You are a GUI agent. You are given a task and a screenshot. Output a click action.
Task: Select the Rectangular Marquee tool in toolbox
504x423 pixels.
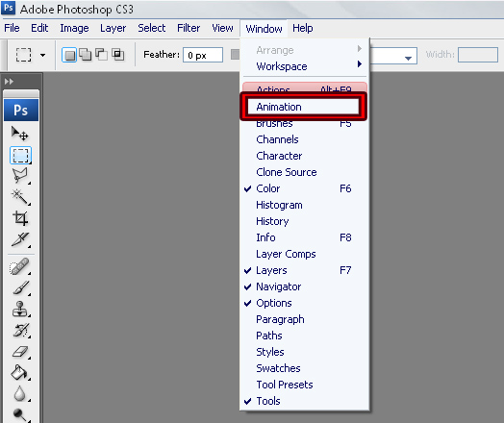tap(20, 156)
